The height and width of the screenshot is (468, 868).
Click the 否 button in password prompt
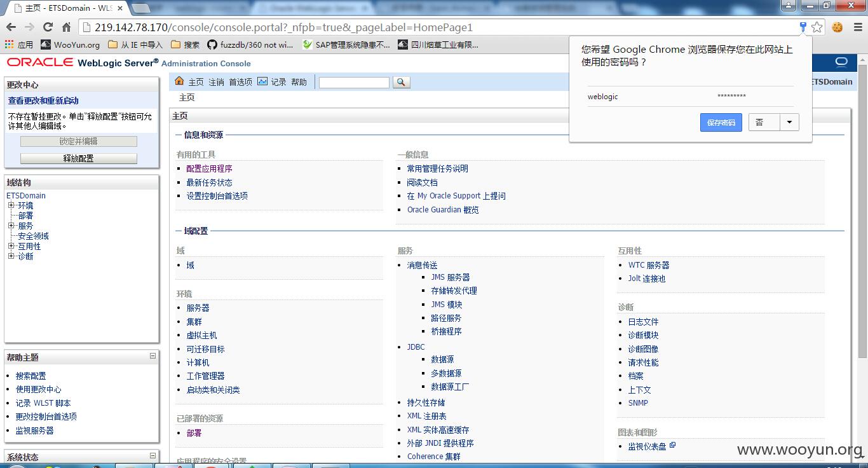click(x=764, y=122)
